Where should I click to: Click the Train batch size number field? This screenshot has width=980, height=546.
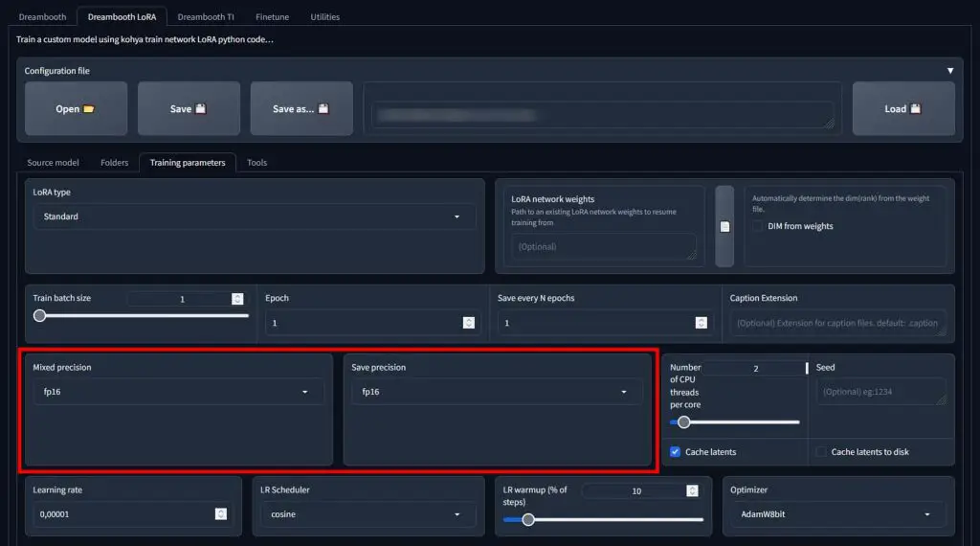point(186,299)
